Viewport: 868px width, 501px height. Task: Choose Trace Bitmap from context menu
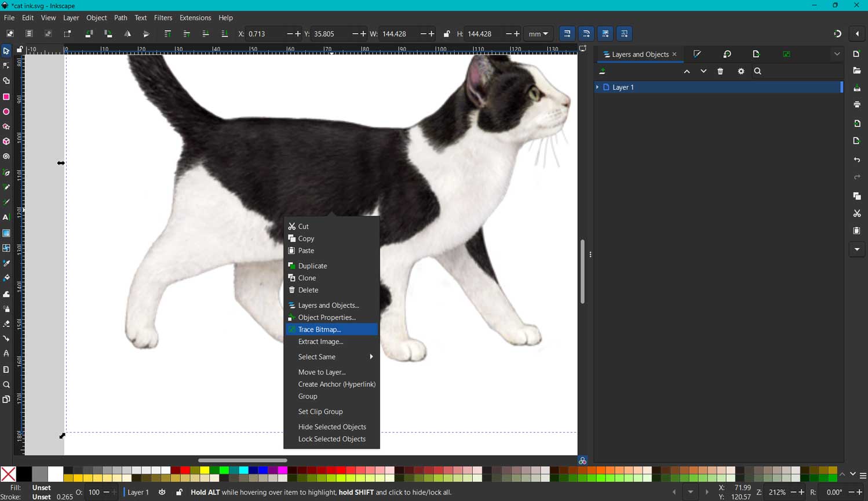pyautogui.click(x=319, y=329)
